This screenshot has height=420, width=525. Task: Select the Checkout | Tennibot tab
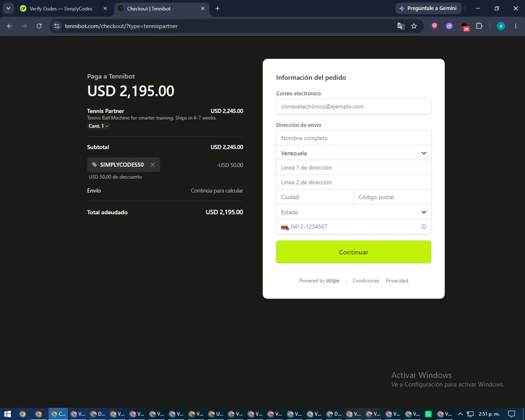click(x=162, y=8)
